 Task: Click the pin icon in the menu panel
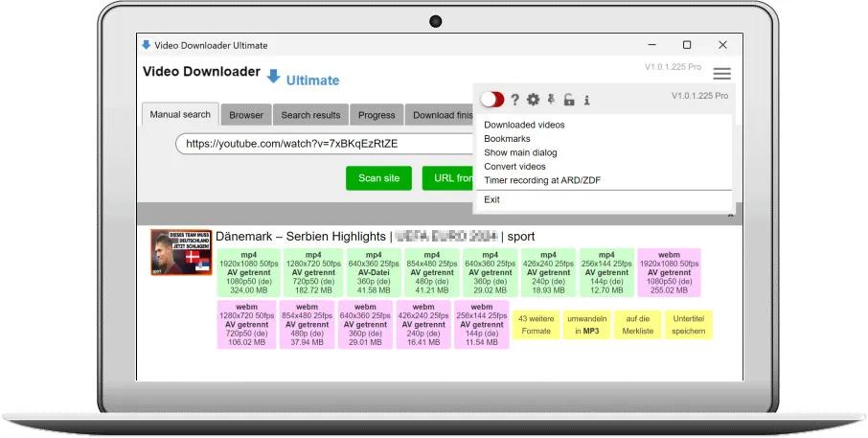(551, 99)
